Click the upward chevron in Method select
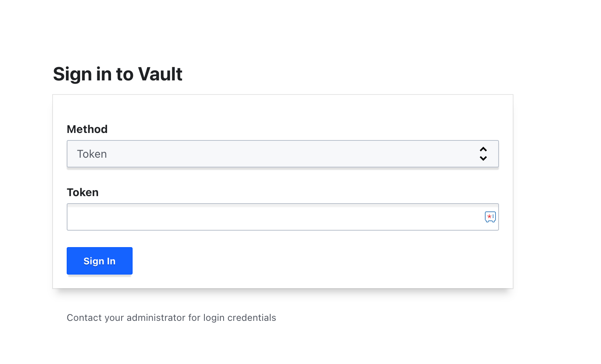601x364 pixels. [x=483, y=149]
